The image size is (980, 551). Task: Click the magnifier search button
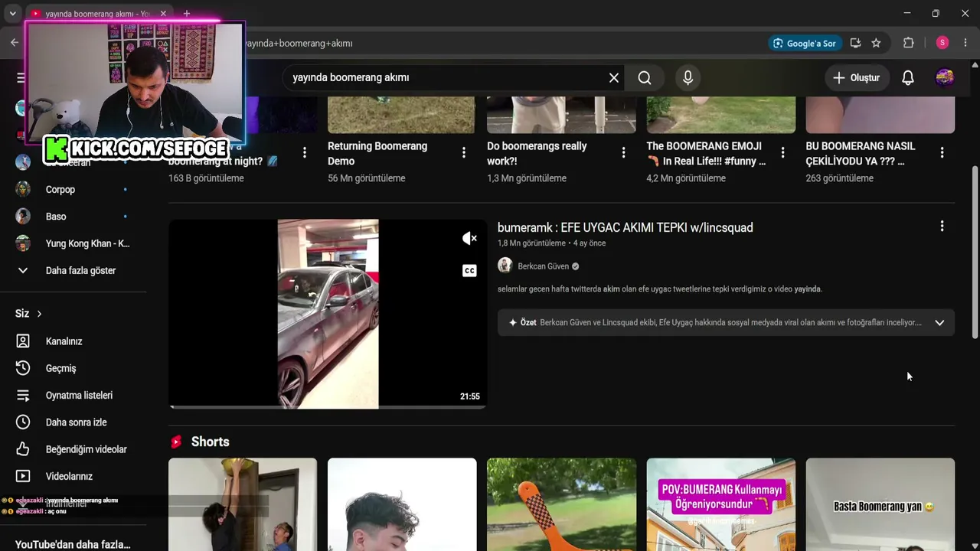645,77
